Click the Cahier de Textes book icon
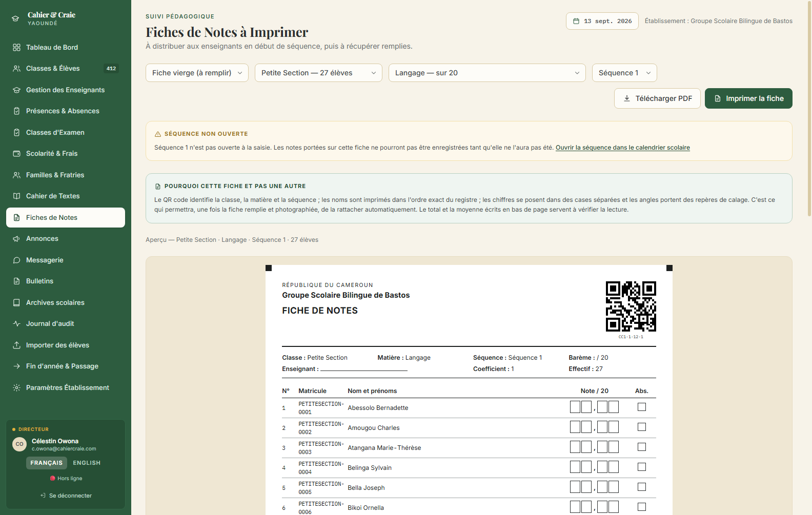This screenshot has width=812, height=515. coord(16,196)
